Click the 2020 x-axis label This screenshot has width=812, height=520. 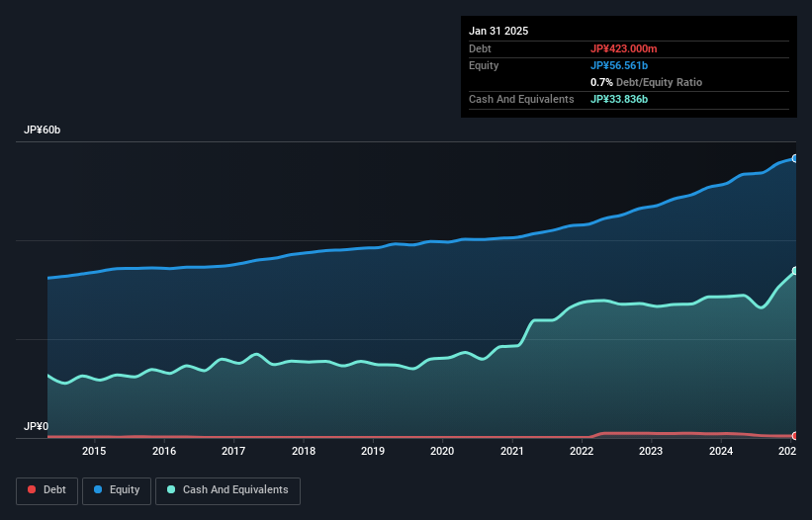[x=442, y=451]
